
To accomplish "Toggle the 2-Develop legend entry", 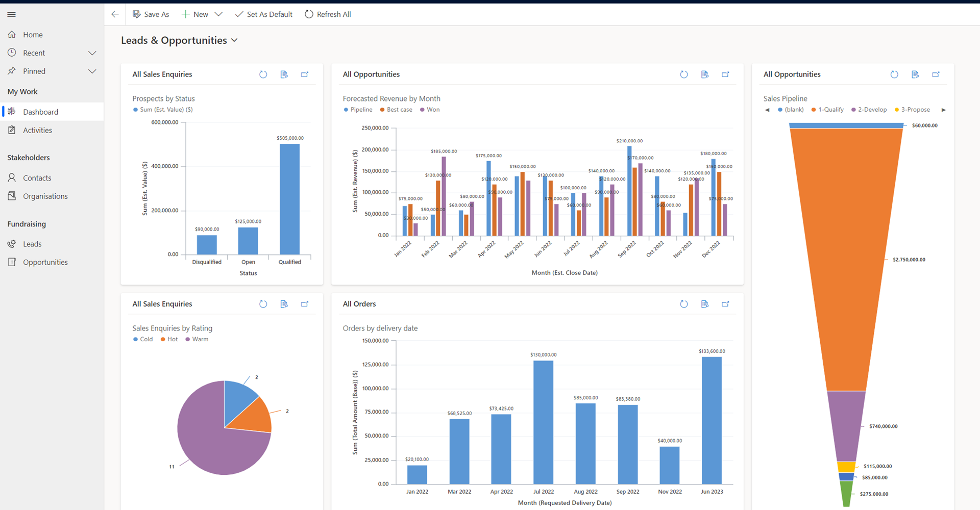I will (x=869, y=110).
